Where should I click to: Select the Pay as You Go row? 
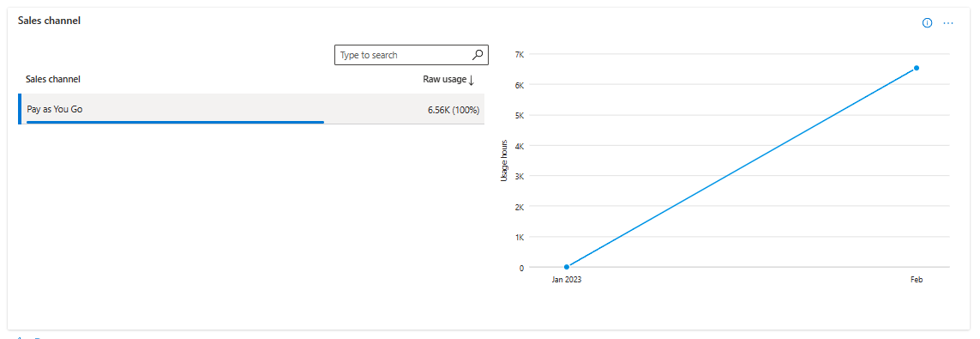(x=251, y=110)
